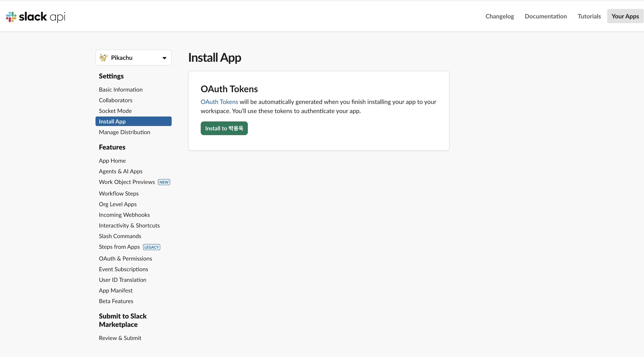Viewport: 644px width, 357px height.
Task: Open Tutorials in the top navigation
Action: click(589, 16)
